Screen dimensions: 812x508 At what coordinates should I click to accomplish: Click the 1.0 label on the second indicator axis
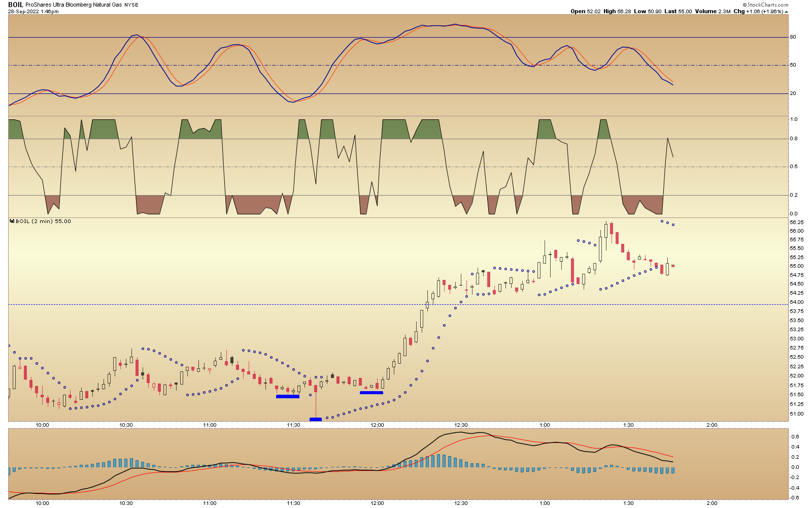[794, 119]
